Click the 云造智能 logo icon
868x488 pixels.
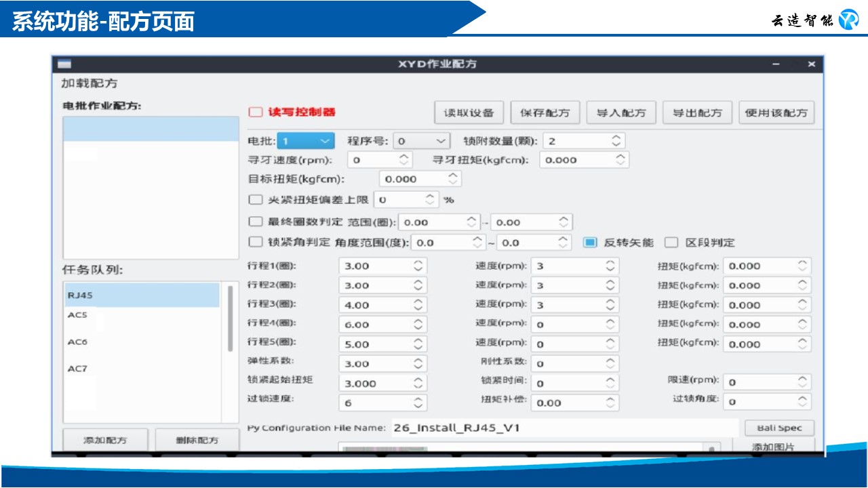[848, 20]
